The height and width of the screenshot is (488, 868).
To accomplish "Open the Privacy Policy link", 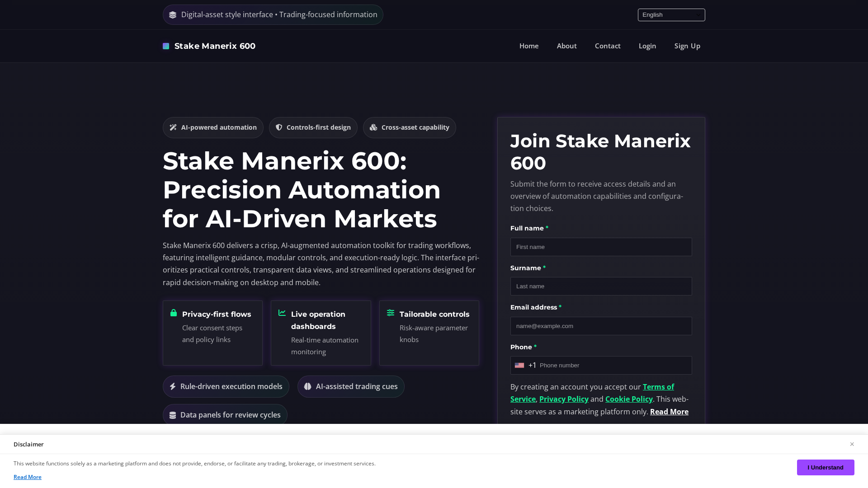I will pos(564,399).
